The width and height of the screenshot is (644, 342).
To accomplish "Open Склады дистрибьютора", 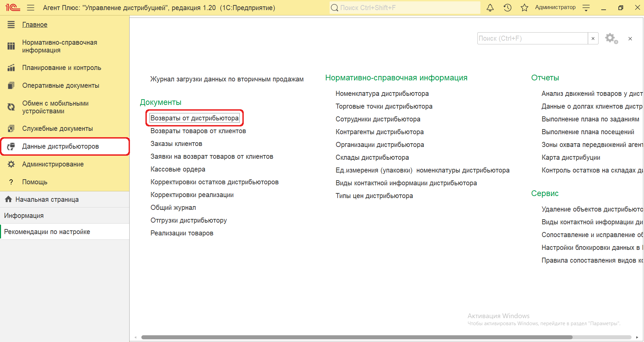I will point(372,157).
